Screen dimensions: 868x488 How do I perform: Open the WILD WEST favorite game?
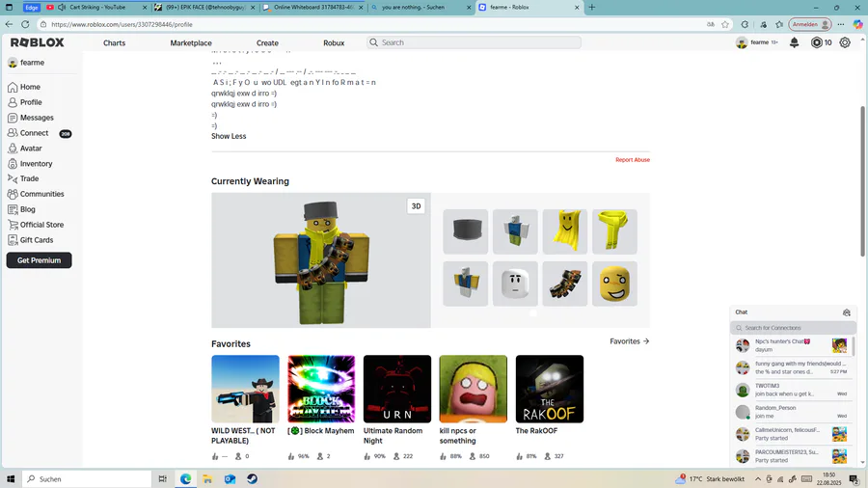tap(245, 389)
